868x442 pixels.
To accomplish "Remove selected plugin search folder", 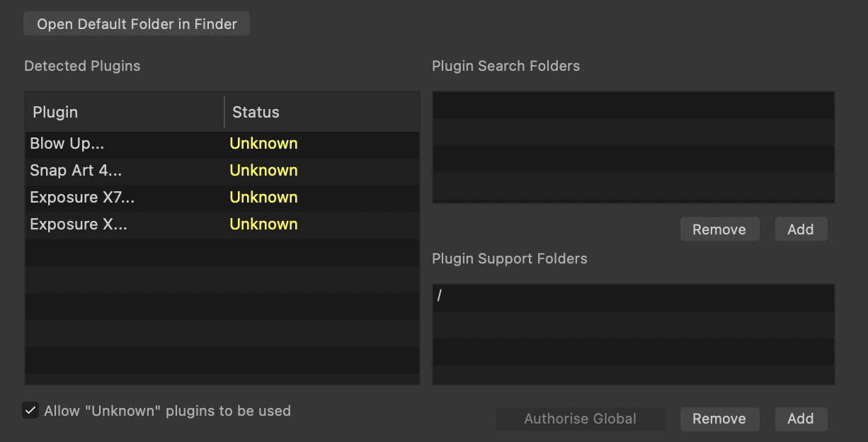I will tap(719, 229).
